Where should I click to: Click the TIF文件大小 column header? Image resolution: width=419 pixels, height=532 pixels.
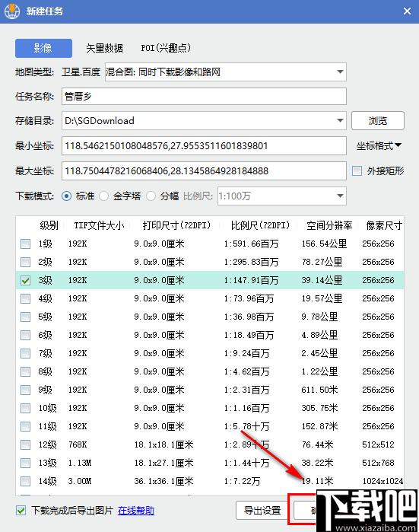[99, 225]
